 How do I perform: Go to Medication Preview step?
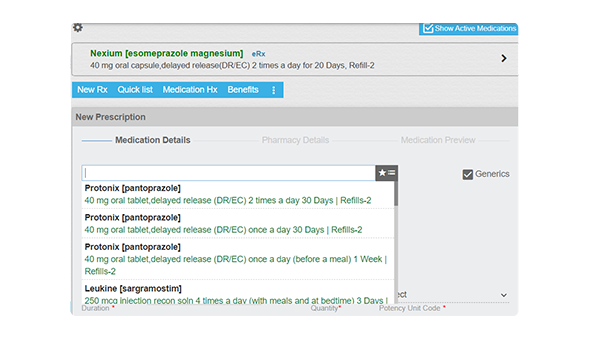pyautogui.click(x=438, y=140)
